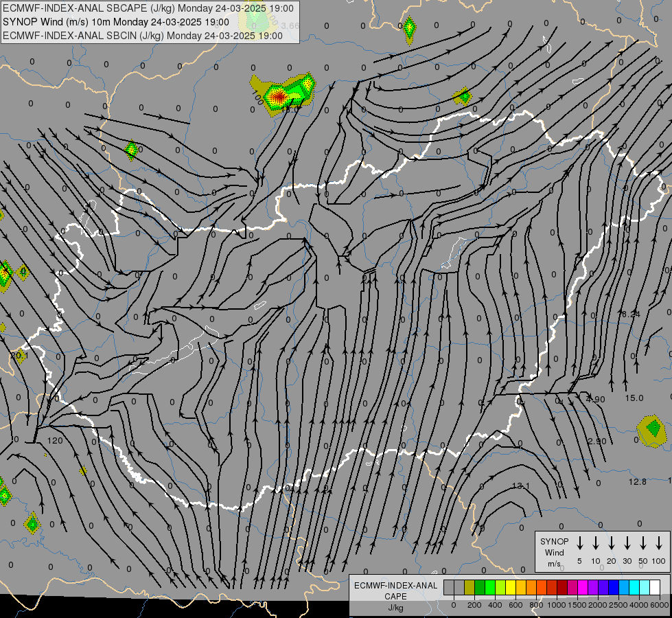Click the '6.24' value on the map
This screenshot has height=618, width=672.
click(x=630, y=314)
